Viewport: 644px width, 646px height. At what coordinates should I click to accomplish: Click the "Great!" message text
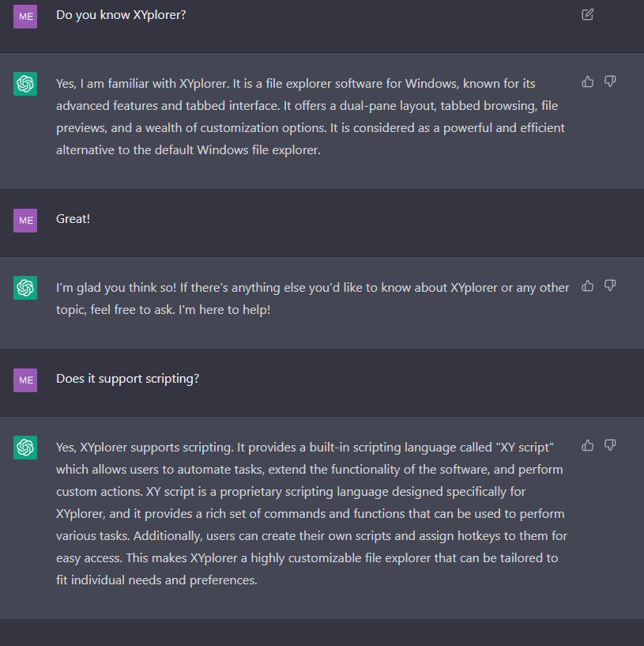click(x=73, y=218)
